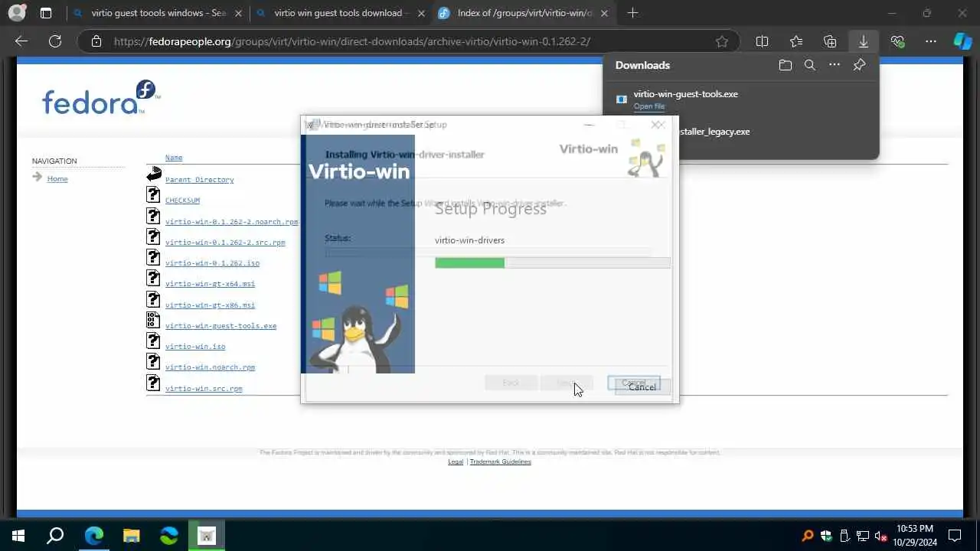This screenshot has width=980, height=551.
Task: Open the Home navigation link
Action: [x=57, y=178]
